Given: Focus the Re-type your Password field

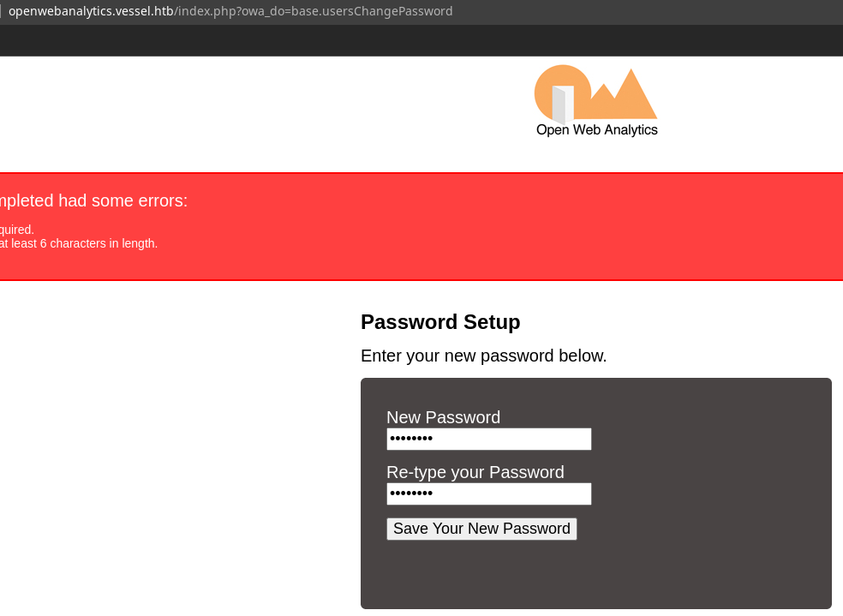Looking at the screenshot, I should coord(488,494).
